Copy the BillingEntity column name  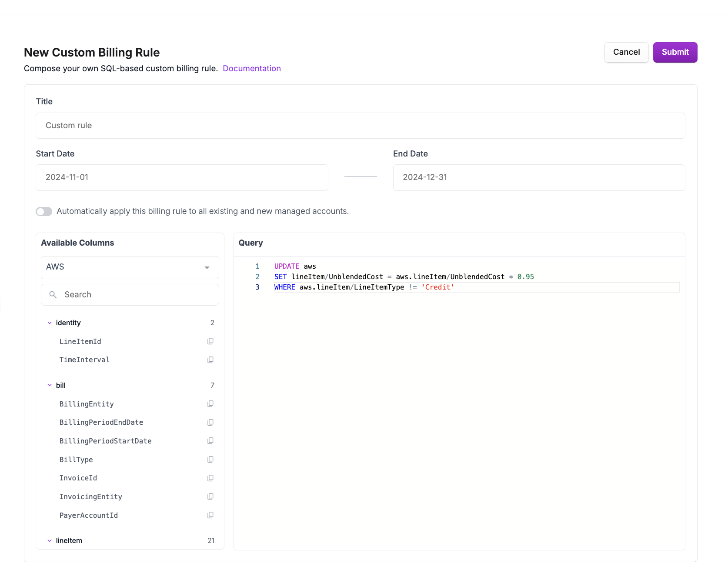click(x=210, y=404)
